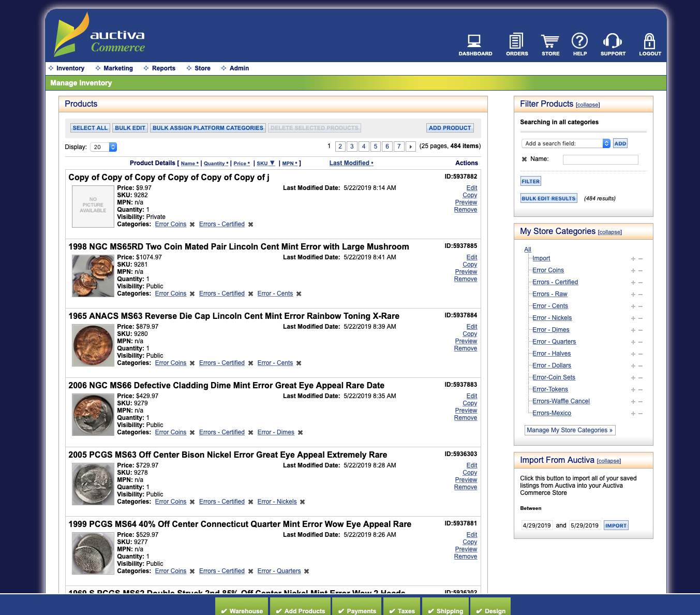Open the Marketing menu

click(118, 68)
